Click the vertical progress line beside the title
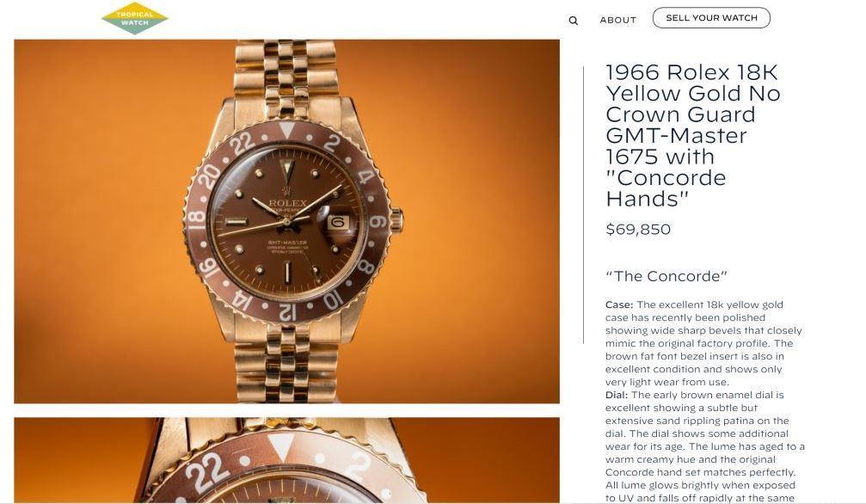This screenshot has height=504, width=866. pyautogui.click(x=584, y=205)
